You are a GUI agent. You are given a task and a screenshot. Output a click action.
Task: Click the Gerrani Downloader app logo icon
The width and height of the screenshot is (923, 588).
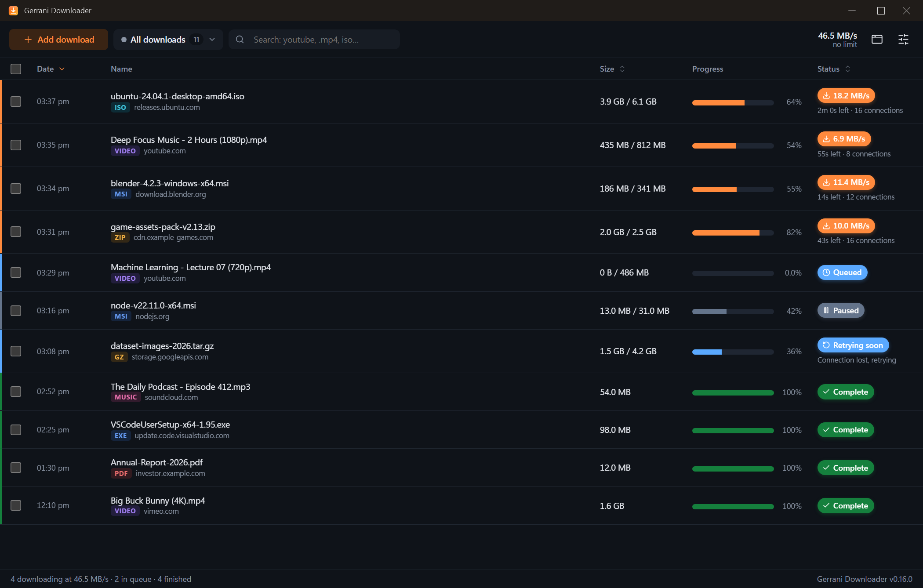click(x=14, y=11)
